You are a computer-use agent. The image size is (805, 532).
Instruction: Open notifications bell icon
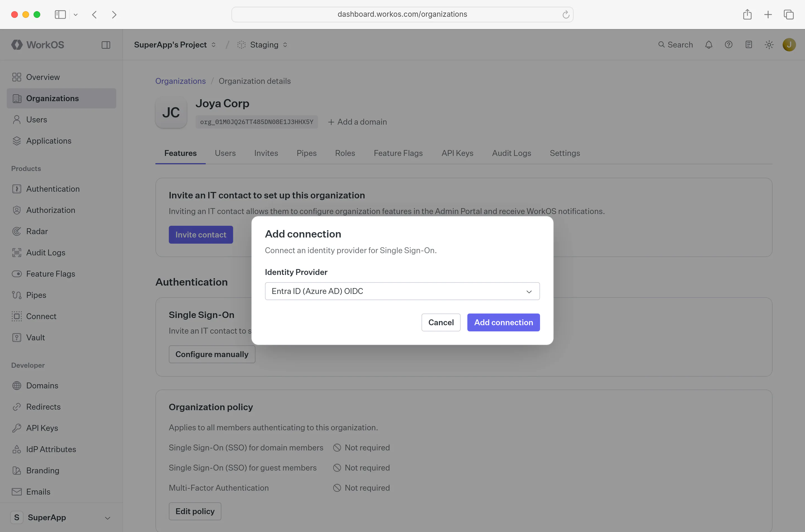709,45
